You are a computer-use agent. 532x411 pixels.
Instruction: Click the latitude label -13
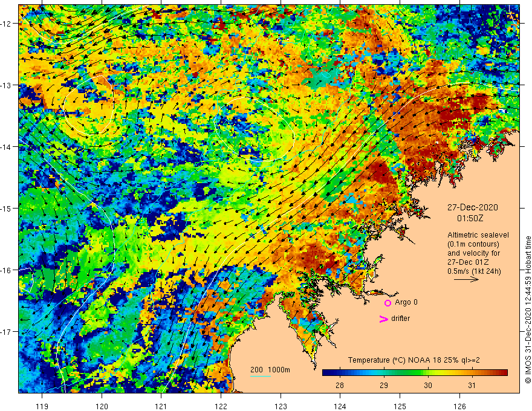coord(6,85)
